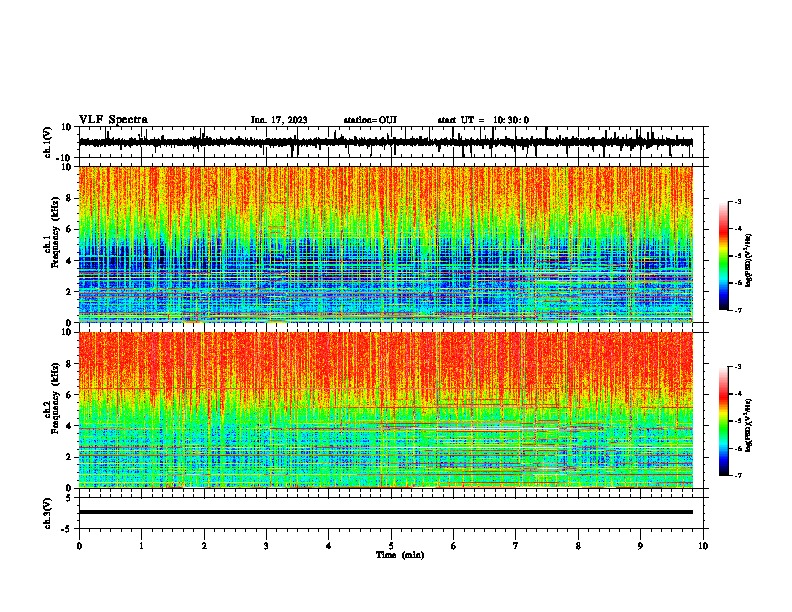Viewport: 792px width, 612px height.
Task: Click the ch.2 spectrogram color scale bar
Action: (723, 421)
